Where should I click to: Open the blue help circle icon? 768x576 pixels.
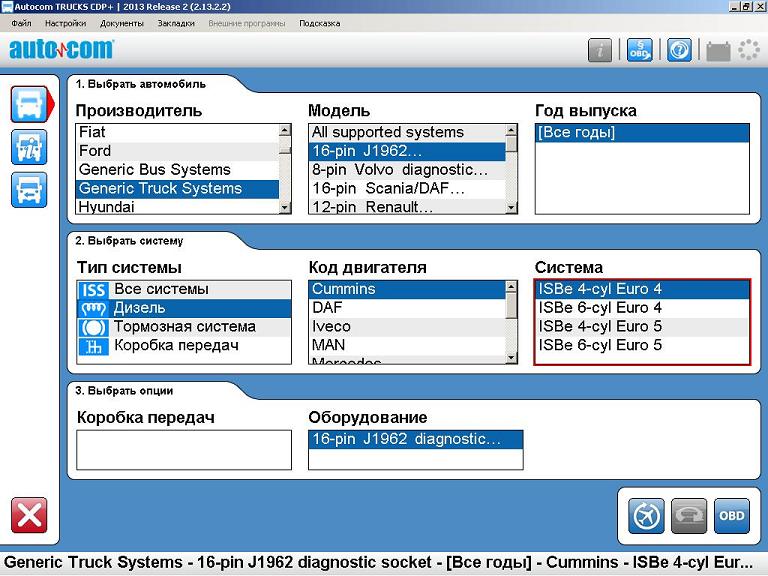coord(679,50)
